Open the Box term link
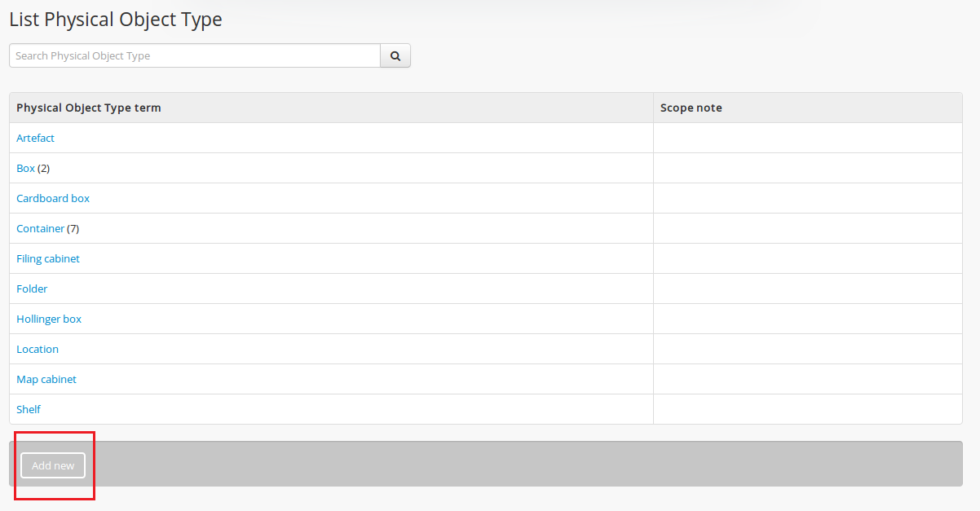The height and width of the screenshot is (511, 980). tap(25, 169)
